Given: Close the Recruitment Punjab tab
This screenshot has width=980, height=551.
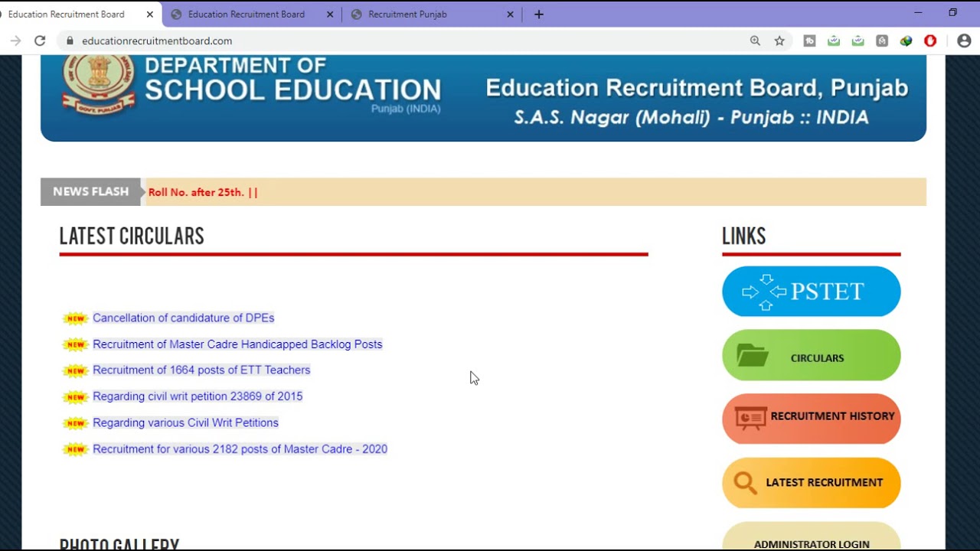Looking at the screenshot, I should 511,14.
